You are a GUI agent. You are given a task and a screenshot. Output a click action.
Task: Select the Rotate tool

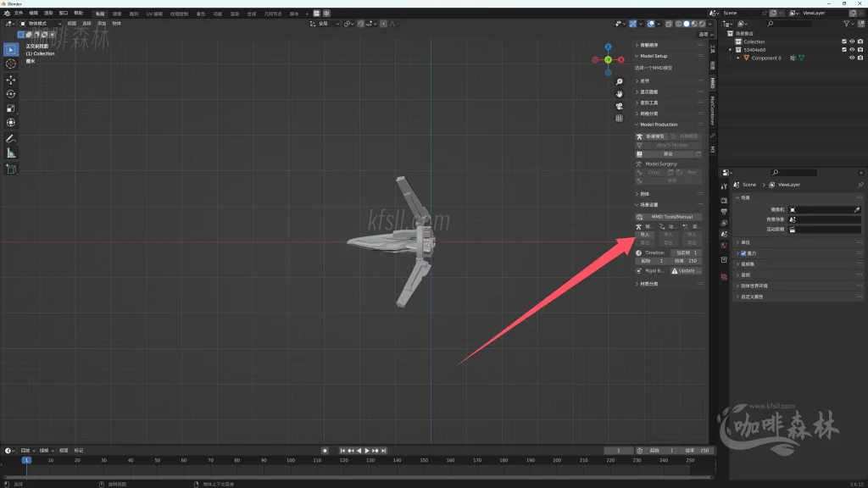11,93
